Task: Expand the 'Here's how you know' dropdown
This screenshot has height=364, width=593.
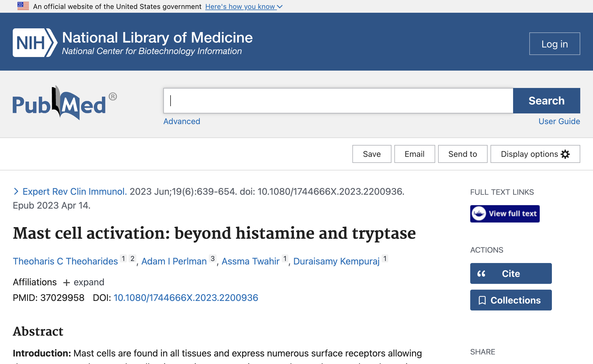Action: [x=244, y=6]
